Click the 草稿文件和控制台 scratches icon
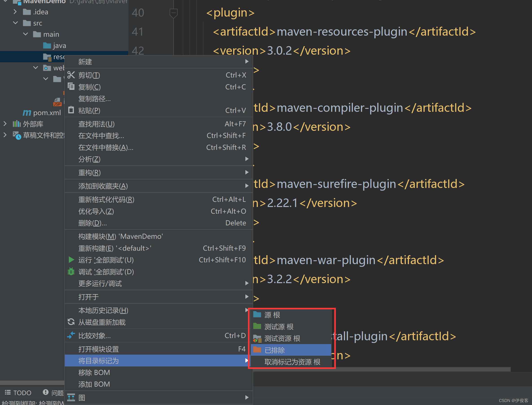 click(17, 135)
